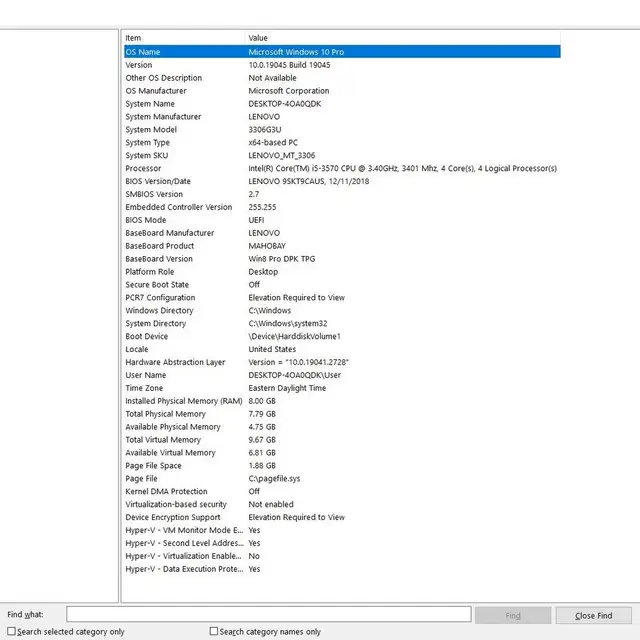Select the OS Manufacturer row
This screenshot has height=640, width=640.
pos(342,91)
